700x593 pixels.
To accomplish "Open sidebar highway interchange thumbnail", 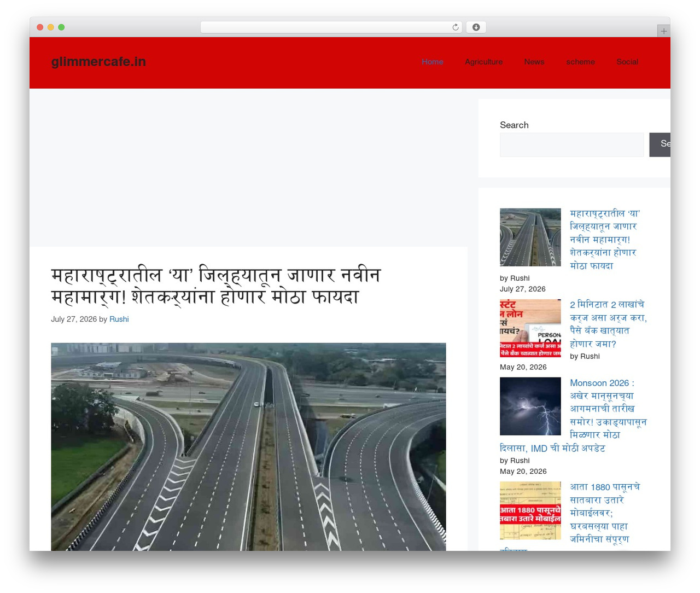I will [530, 237].
